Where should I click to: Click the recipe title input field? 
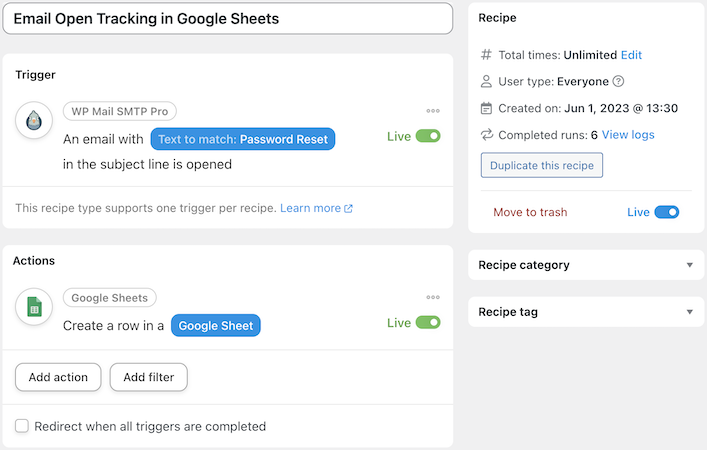click(x=228, y=18)
